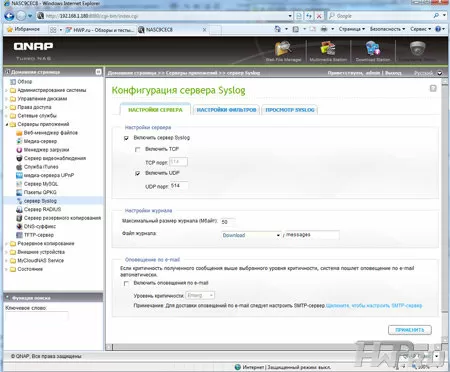Click the Refresh page icon
The image size is (450, 372).
pyautogui.click(x=309, y=16)
